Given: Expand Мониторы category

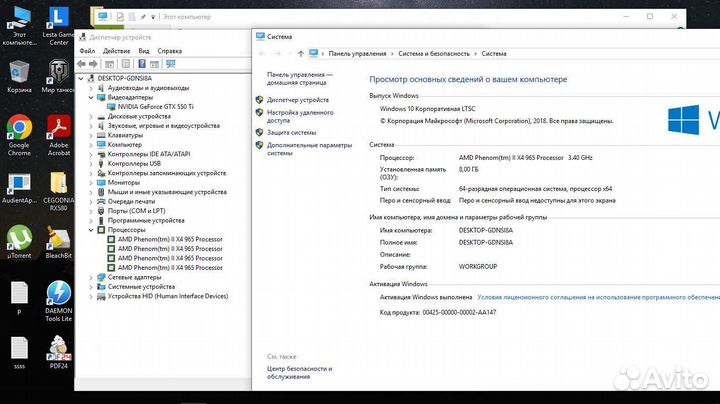Looking at the screenshot, I should (x=91, y=183).
